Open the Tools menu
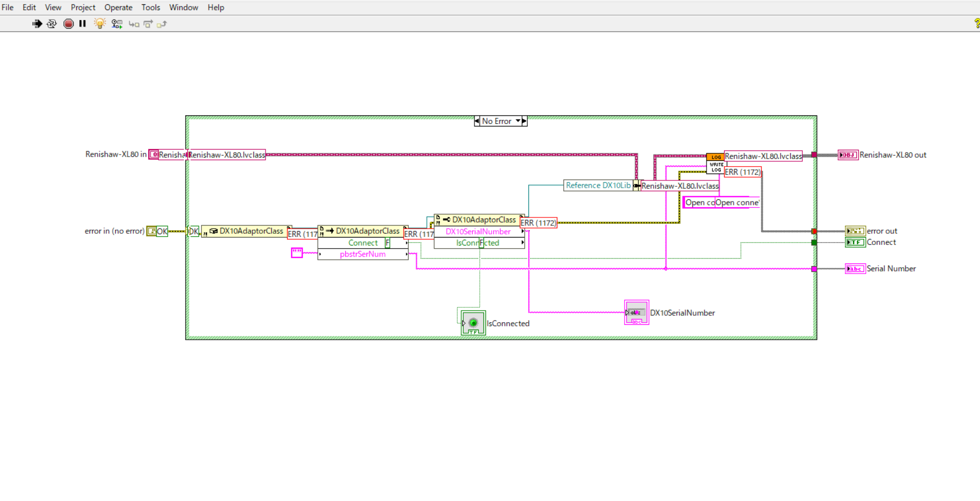Viewport: 980px width, 501px height. 150,7
